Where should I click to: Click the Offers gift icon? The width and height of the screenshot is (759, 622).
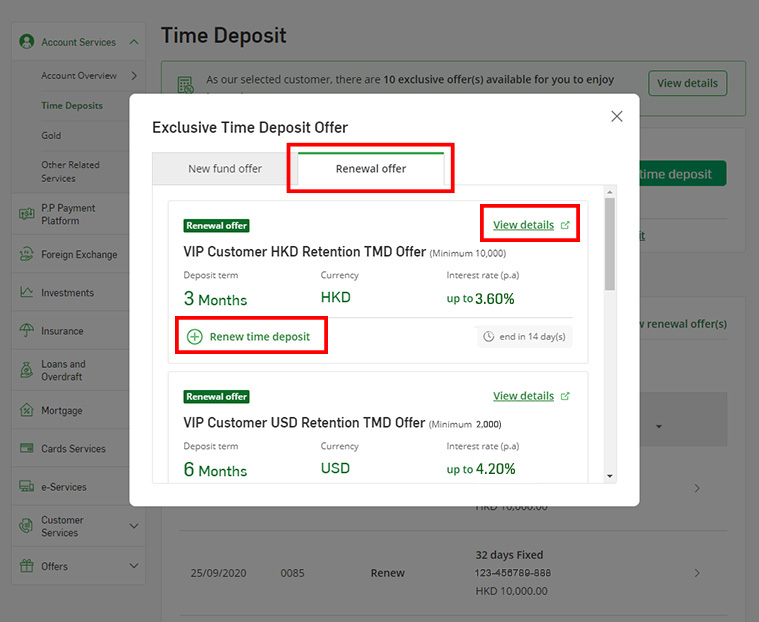coord(27,566)
